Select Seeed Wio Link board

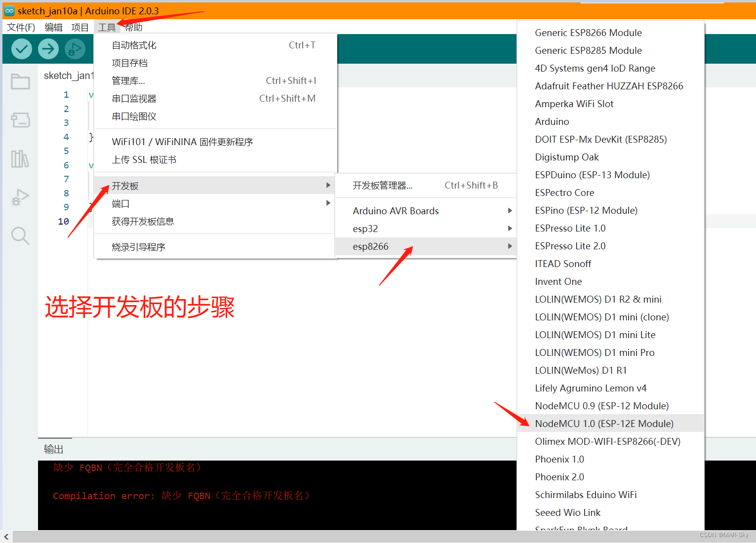click(x=610, y=512)
